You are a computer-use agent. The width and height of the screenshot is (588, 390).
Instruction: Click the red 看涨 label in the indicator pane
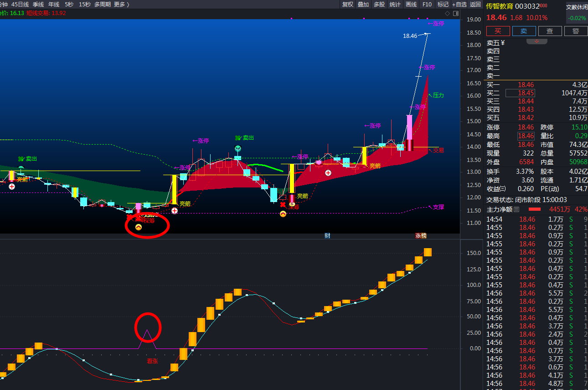click(152, 361)
